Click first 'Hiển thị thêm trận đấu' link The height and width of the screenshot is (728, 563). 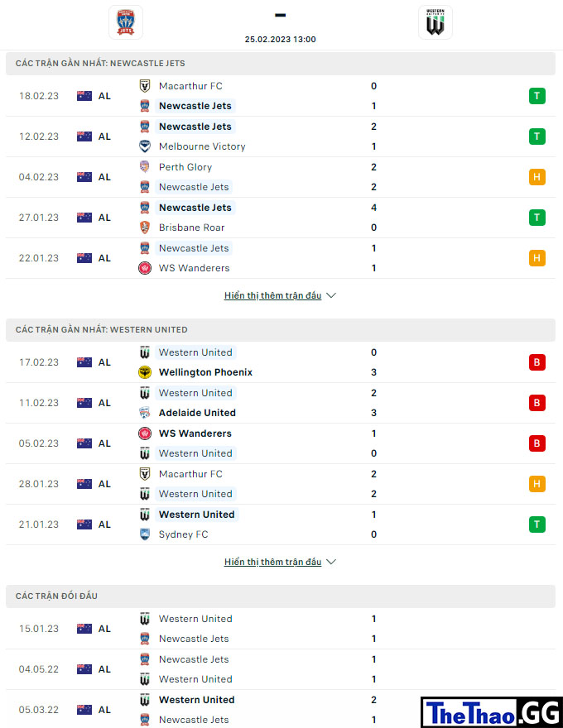pos(272,295)
